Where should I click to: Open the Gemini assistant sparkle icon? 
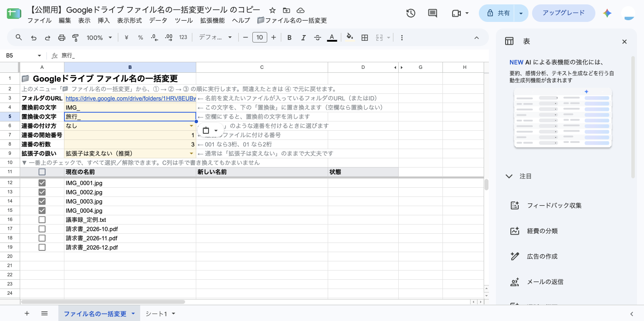coord(607,13)
